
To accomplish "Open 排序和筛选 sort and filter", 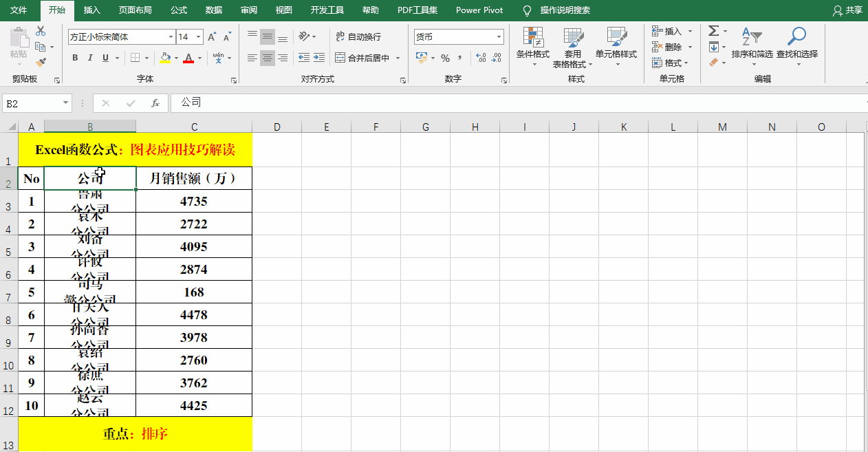I will [752, 47].
